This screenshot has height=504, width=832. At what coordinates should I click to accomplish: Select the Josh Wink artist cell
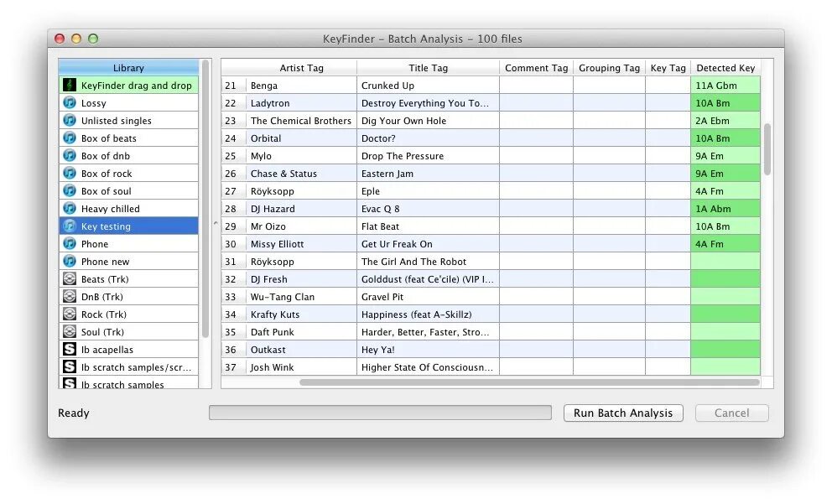coord(301,367)
